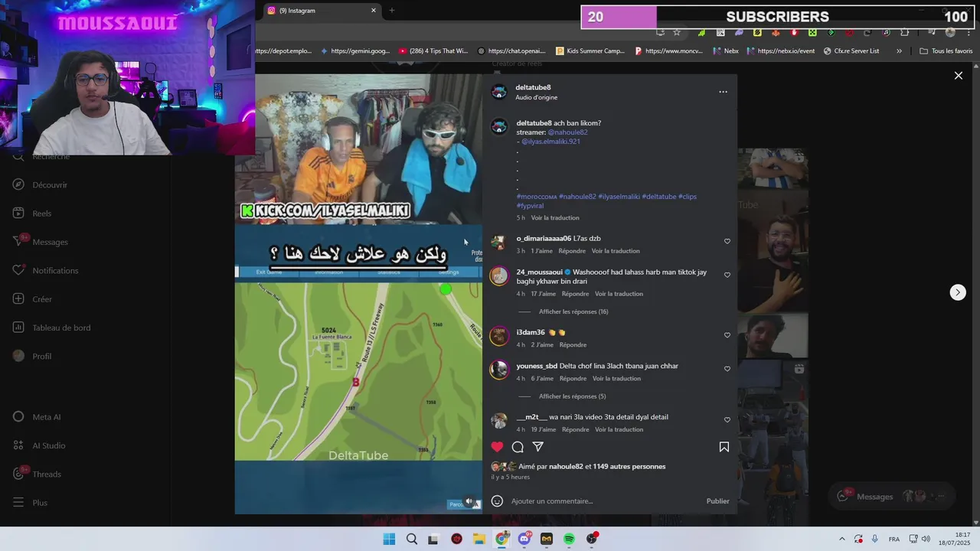This screenshot has width=980, height=551.
Task: Open @nahoule82 mention in caption
Action: (x=567, y=132)
